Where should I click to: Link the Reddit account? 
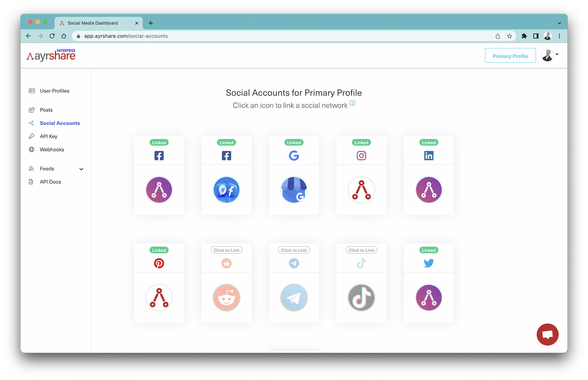[x=226, y=298]
